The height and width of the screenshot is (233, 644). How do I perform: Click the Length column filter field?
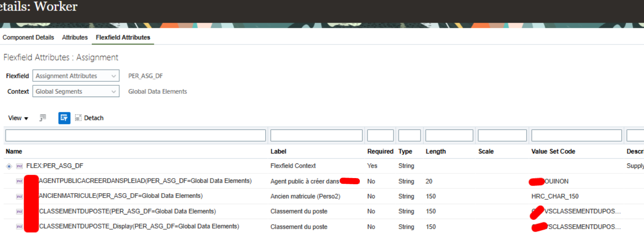(449, 135)
